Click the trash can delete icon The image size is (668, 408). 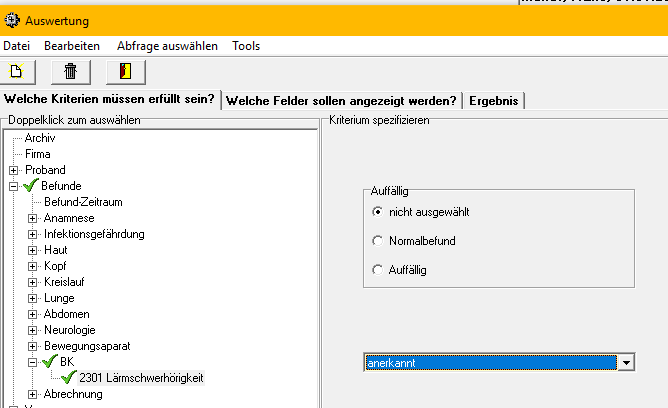click(70, 71)
